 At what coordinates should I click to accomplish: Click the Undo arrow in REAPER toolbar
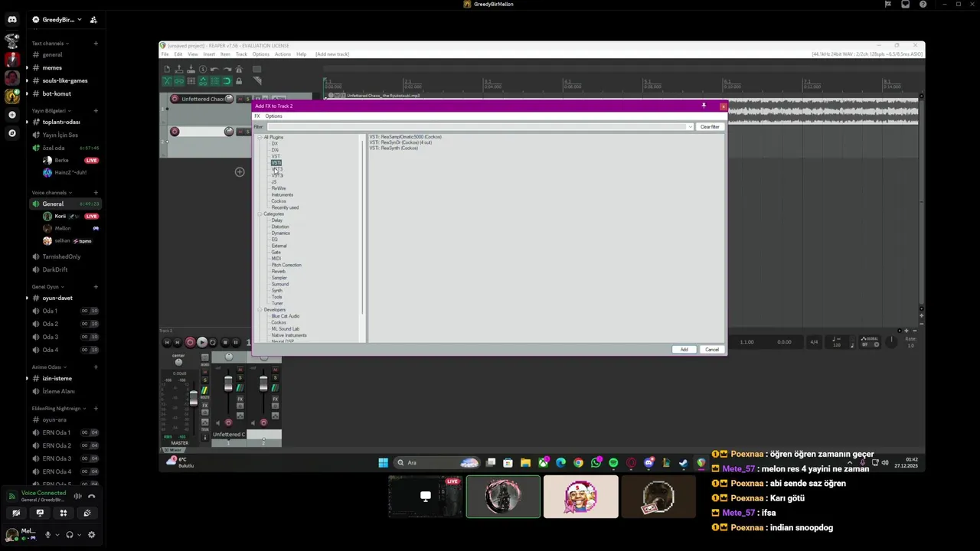tap(214, 69)
